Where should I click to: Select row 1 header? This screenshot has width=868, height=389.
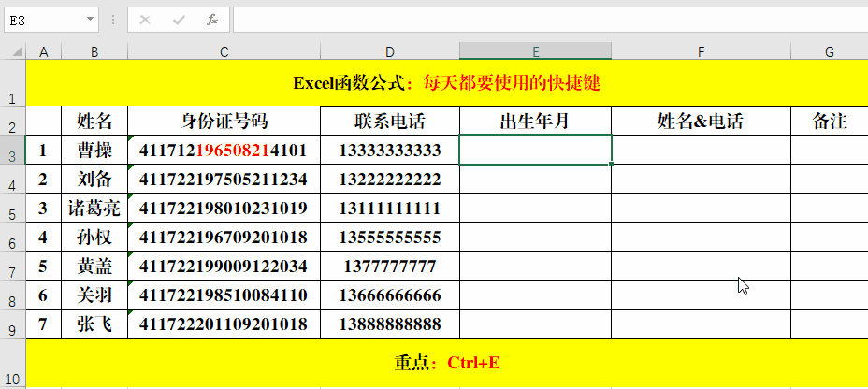coord(13,82)
